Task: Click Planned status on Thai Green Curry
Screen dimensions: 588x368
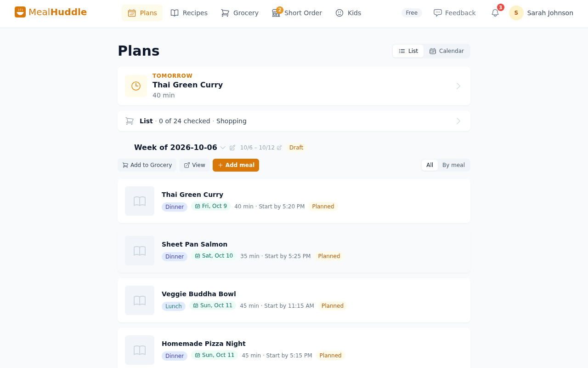Action: pos(323,207)
